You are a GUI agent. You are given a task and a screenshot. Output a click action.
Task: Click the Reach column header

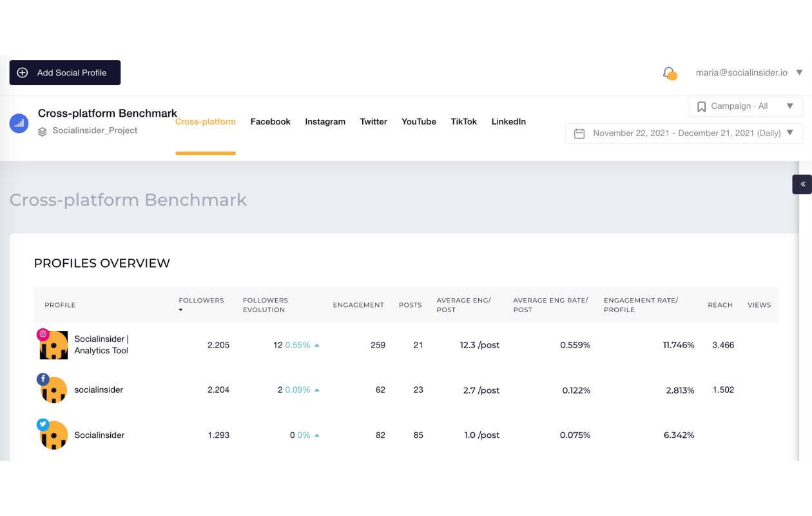720,305
